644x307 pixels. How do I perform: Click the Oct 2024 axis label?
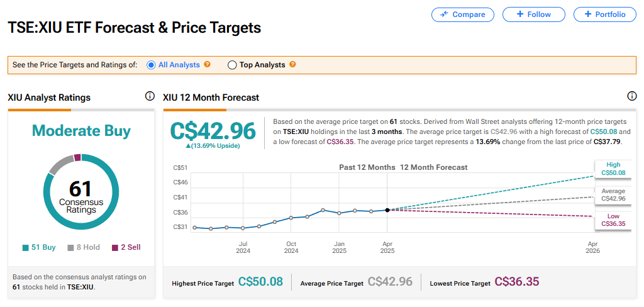[291, 247]
